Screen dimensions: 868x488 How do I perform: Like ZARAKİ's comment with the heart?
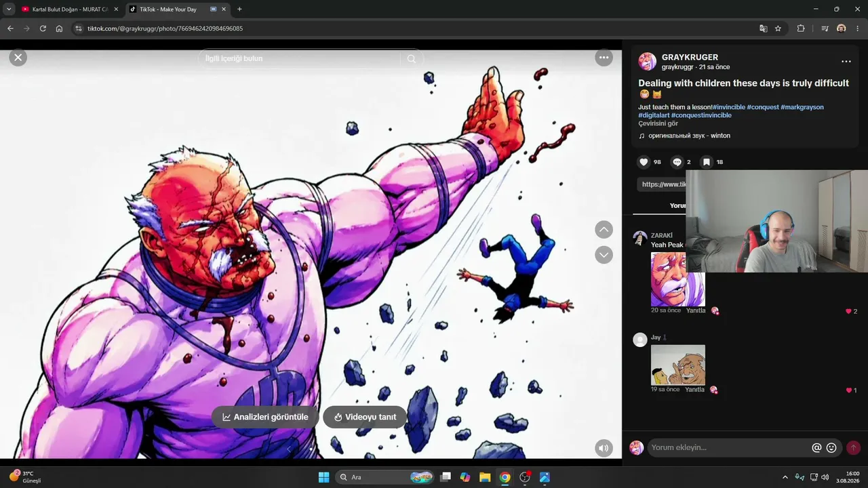click(x=848, y=311)
